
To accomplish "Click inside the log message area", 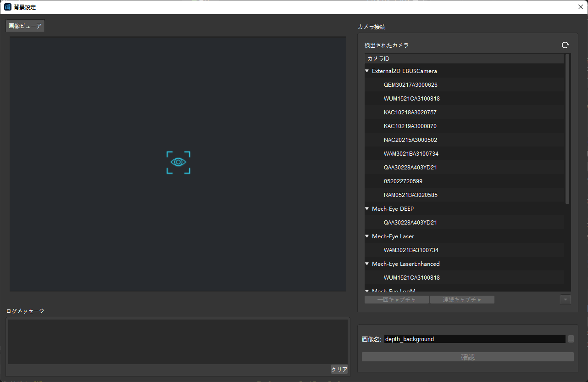I will (x=178, y=342).
